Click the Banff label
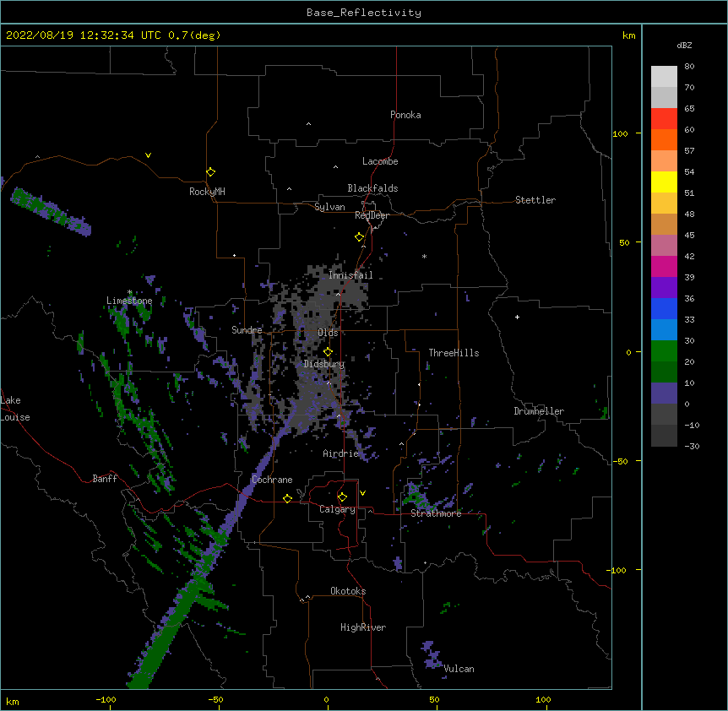This screenshot has height=711, width=728. point(105,479)
